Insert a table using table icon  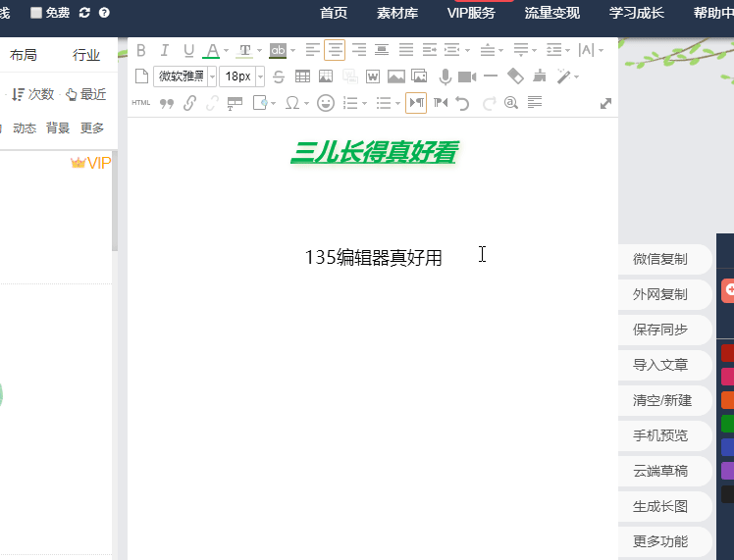(x=302, y=76)
